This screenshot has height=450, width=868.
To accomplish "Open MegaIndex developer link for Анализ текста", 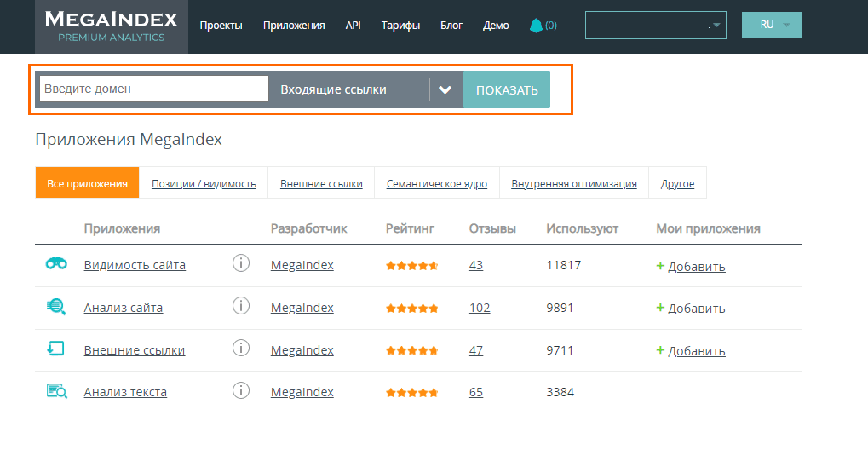I will (302, 392).
